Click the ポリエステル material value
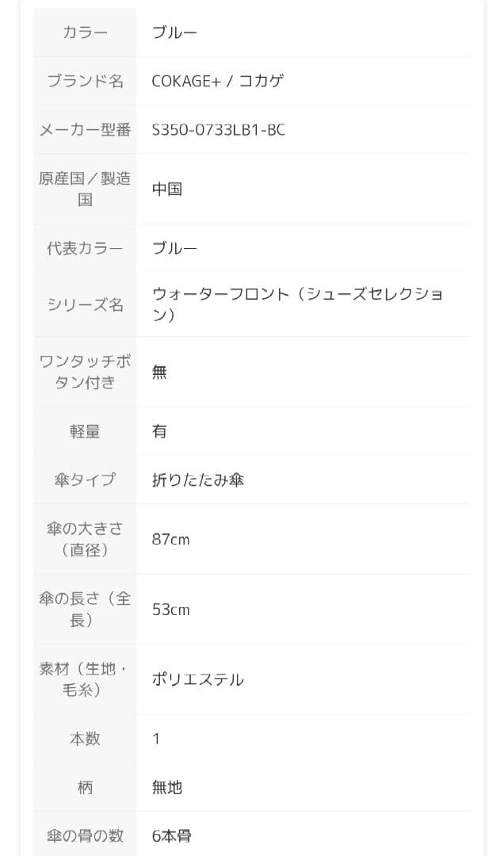The image size is (504, 856). click(198, 679)
